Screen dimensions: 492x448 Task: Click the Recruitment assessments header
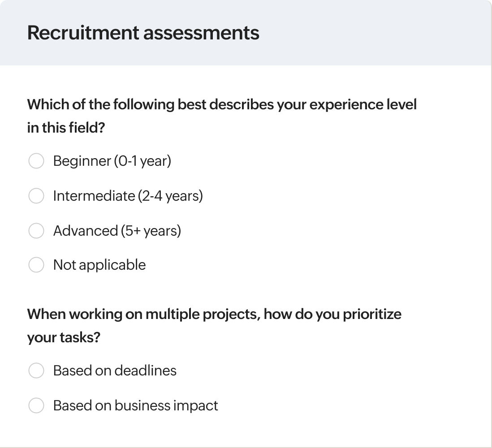[x=143, y=32]
